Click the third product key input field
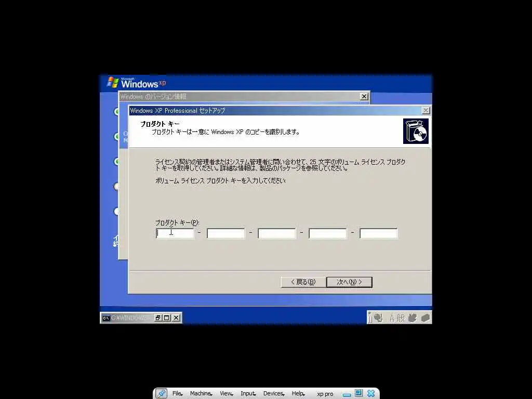The width and height of the screenshot is (532, 399). [x=276, y=233]
